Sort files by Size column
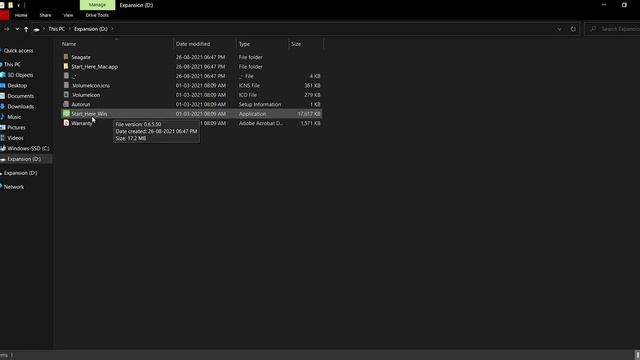The image size is (640, 360). pos(296,44)
